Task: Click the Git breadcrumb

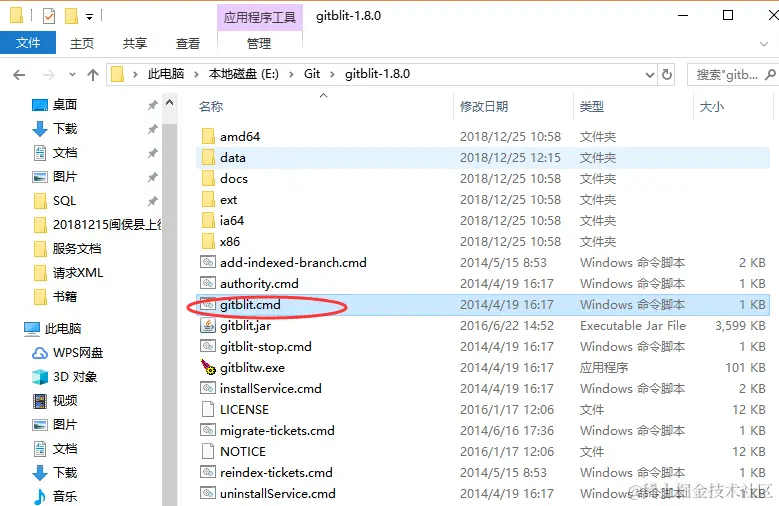Action: click(x=312, y=74)
